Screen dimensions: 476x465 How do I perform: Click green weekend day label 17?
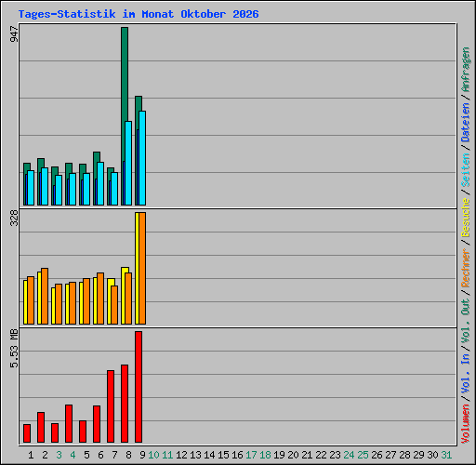[251, 455]
